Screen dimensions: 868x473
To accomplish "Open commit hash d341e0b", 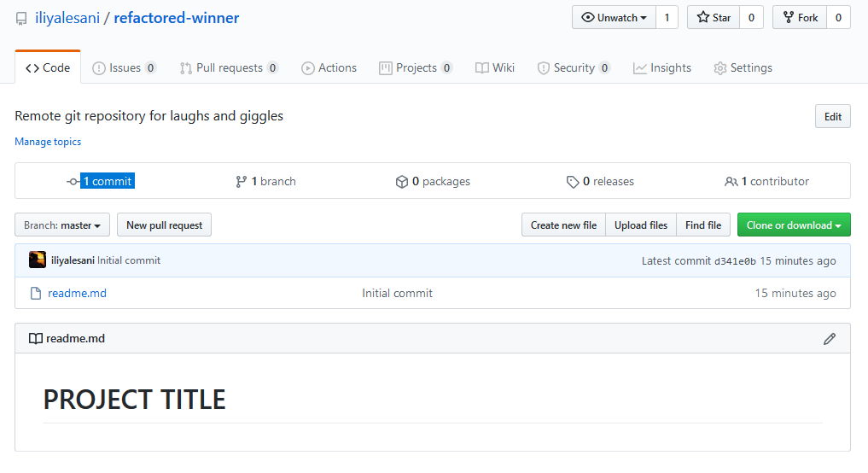I will pyautogui.click(x=735, y=261).
